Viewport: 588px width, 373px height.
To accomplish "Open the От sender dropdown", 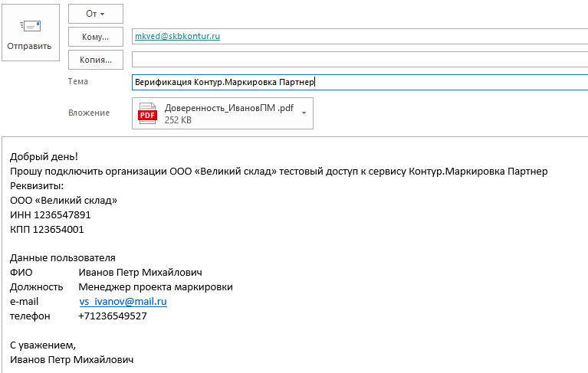I will click(x=96, y=14).
